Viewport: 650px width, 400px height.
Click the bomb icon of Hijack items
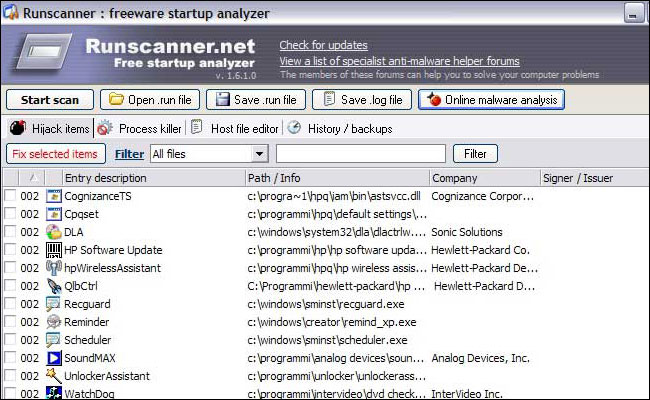point(18,128)
